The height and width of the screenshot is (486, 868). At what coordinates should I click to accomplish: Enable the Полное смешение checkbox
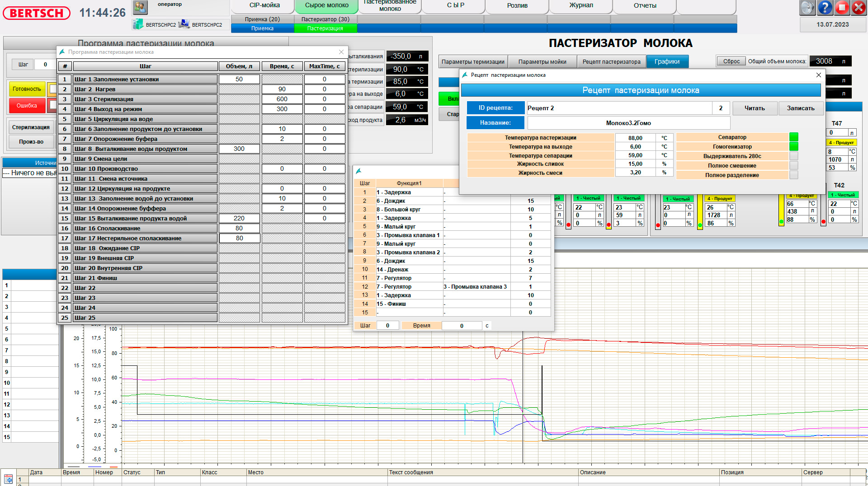point(793,166)
